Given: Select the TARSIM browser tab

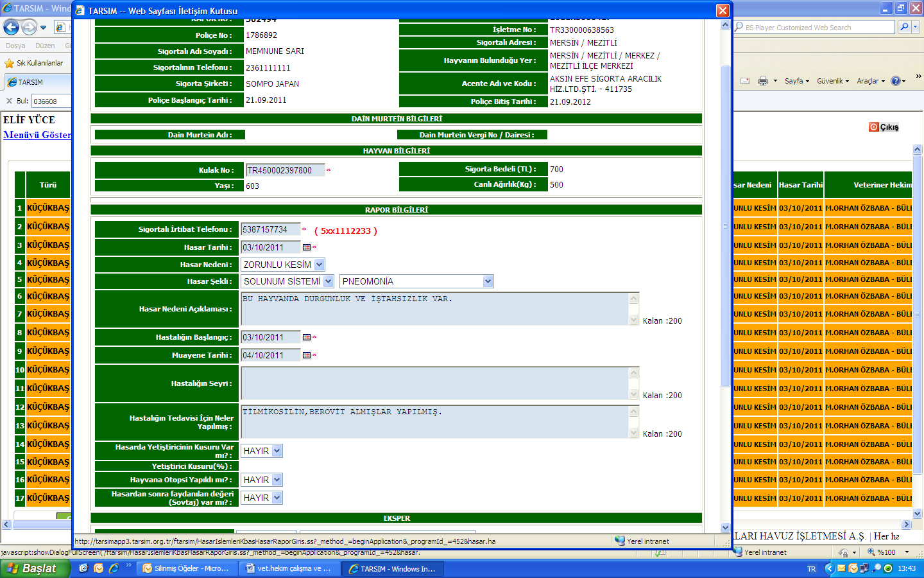Looking at the screenshot, I should coord(37,82).
